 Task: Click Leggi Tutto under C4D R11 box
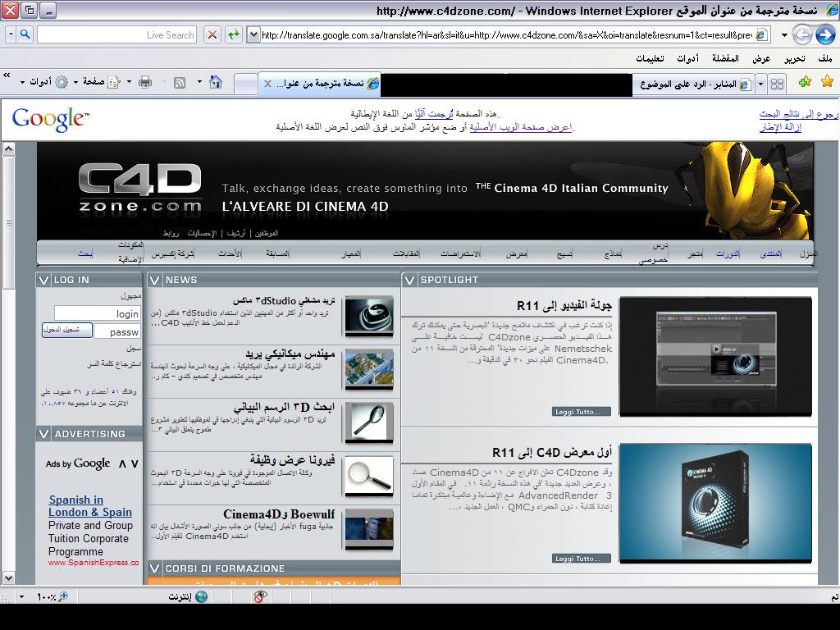click(582, 558)
